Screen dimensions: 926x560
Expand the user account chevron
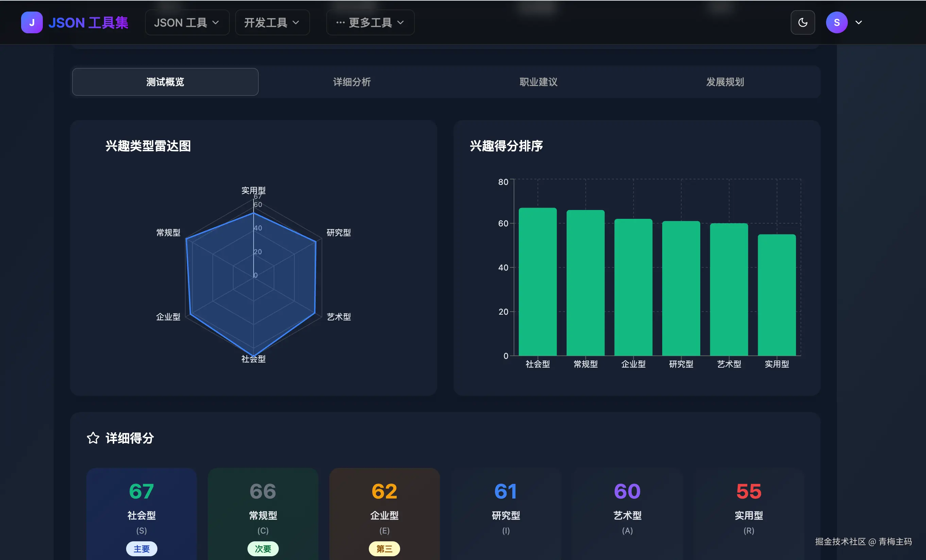coord(858,22)
